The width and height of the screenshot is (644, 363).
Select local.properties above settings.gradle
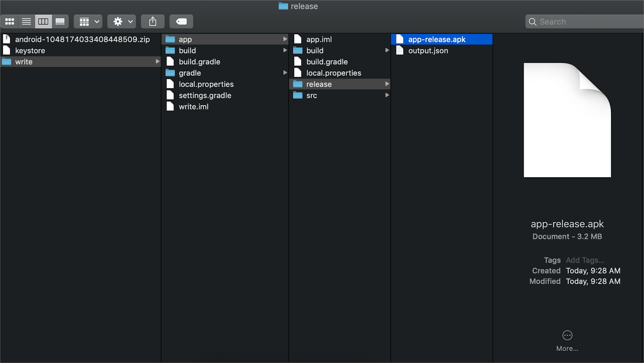point(225,84)
